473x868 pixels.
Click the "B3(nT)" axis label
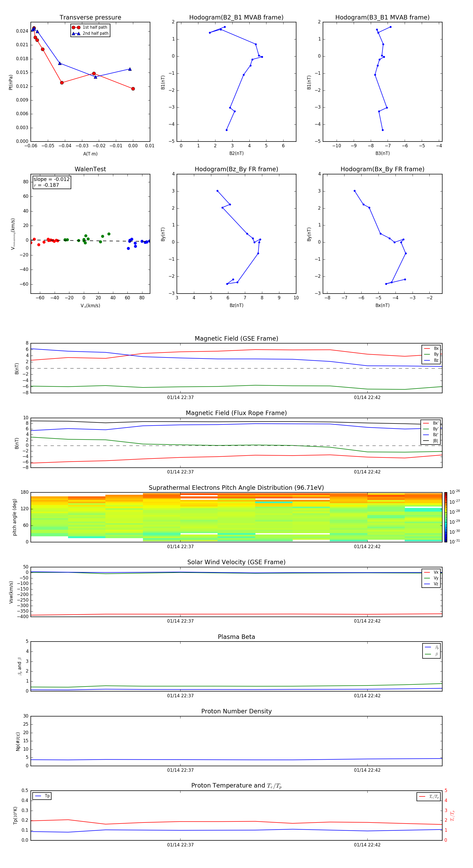(x=382, y=153)
